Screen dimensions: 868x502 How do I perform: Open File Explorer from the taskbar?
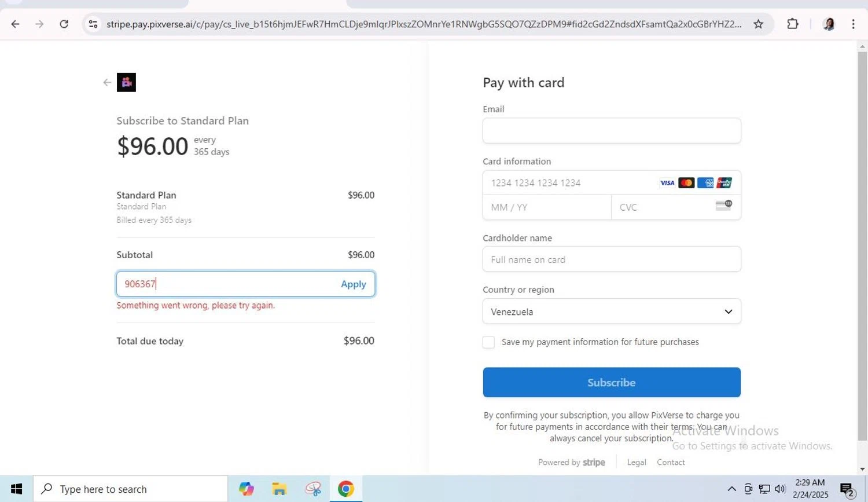pyautogui.click(x=279, y=489)
